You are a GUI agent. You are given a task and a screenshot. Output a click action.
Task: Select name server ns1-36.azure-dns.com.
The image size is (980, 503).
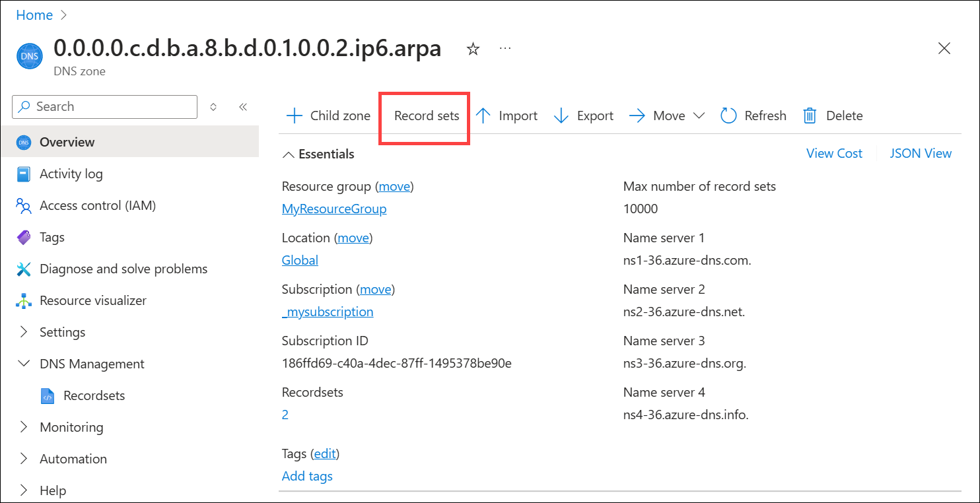click(687, 260)
